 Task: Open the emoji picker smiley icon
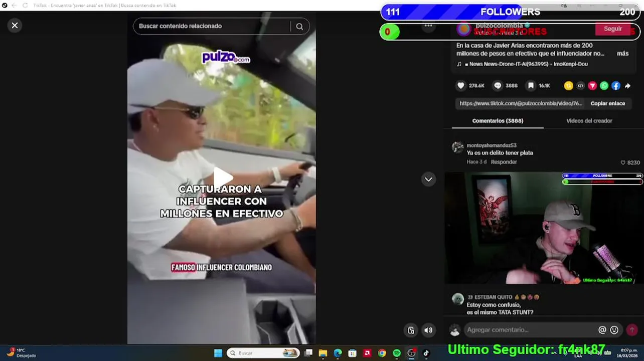point(614,330)
